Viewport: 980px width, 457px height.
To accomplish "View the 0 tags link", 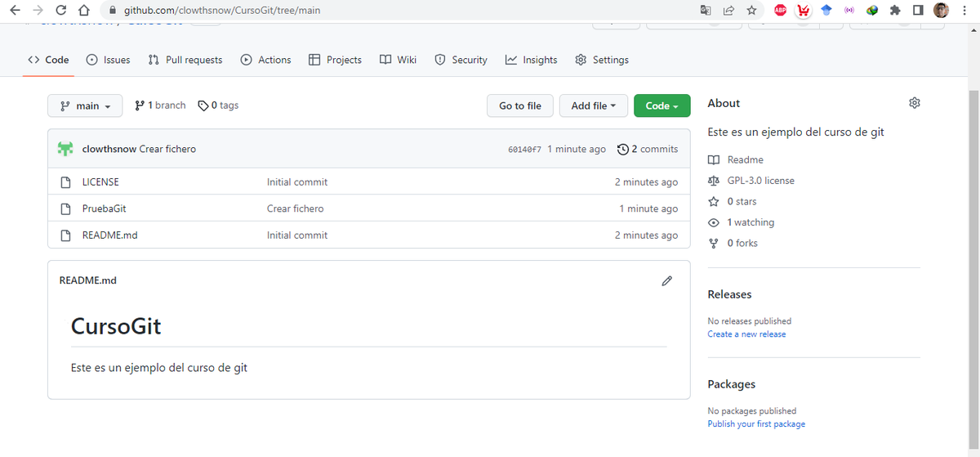I will 219,105.
